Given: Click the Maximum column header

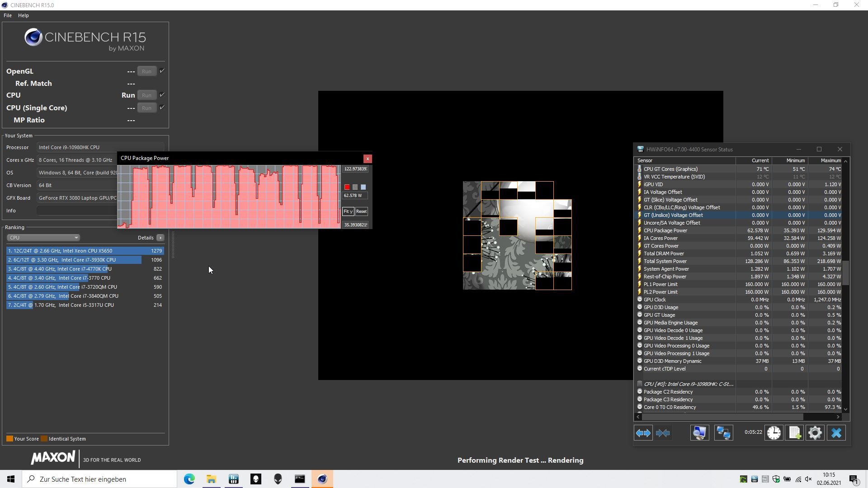Looking at the screenshot, I should tap(826, 160).
